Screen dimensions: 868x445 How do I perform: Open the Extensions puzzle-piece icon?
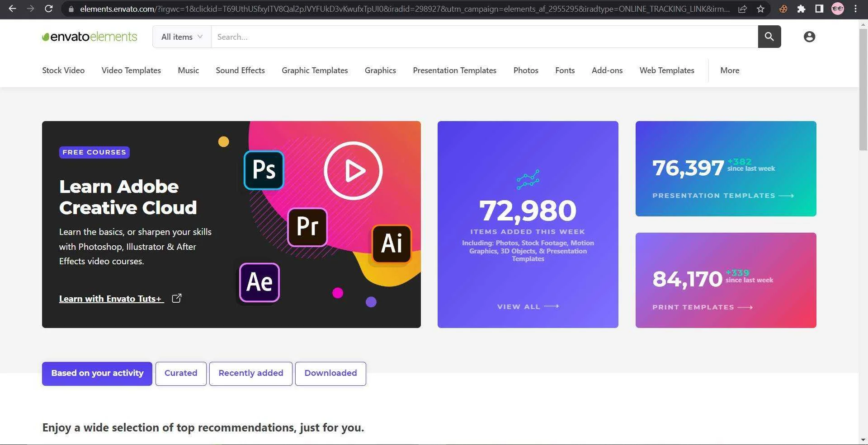[x=801, y=9]
